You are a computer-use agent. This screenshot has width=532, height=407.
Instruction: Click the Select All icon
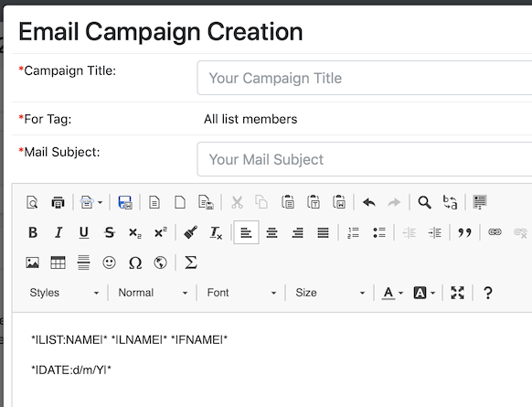480,203
